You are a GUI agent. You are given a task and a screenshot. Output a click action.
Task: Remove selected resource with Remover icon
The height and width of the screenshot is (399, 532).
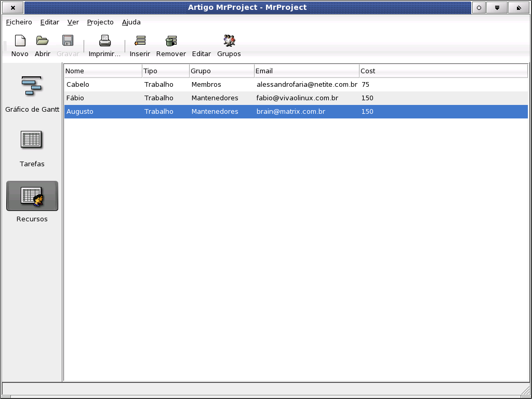click(171, 41)
